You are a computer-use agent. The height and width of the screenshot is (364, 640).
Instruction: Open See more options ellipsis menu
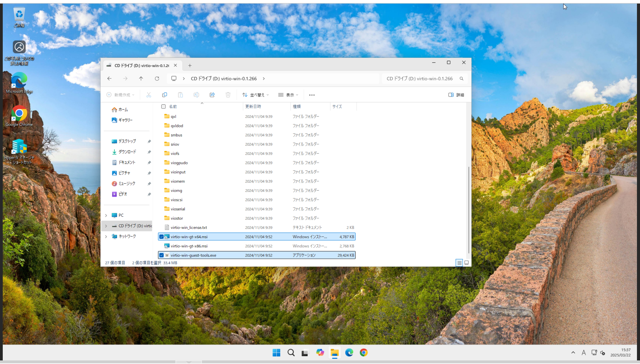(312, 95)
